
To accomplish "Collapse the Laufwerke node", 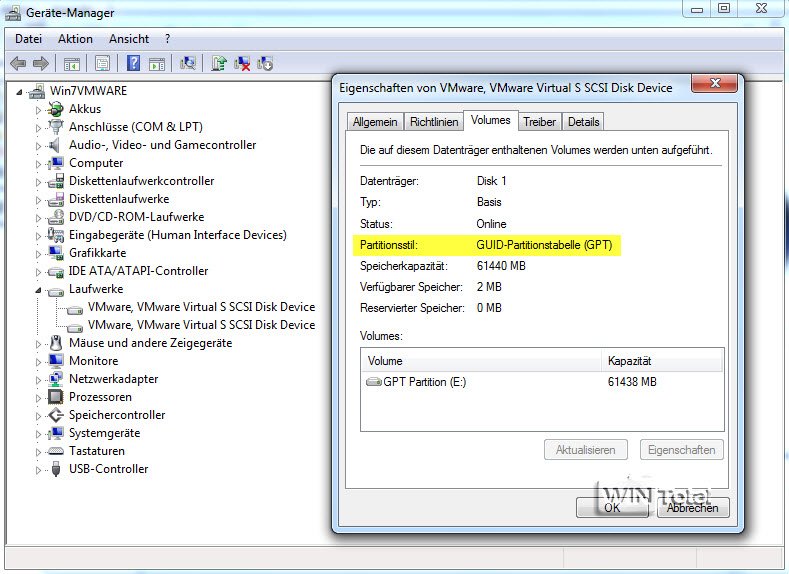I will [x=38, y=290].
